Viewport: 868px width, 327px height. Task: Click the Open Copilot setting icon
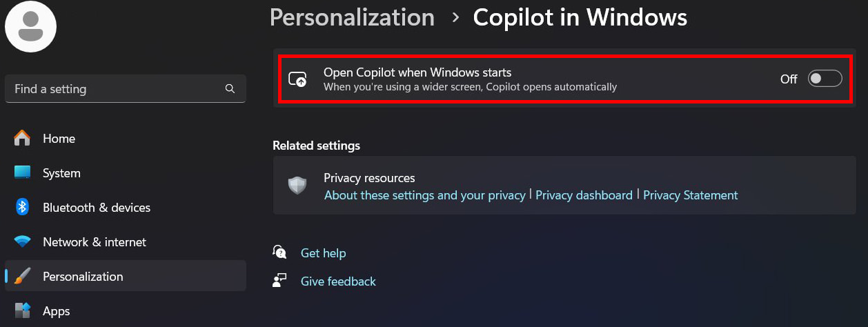(x=297, y=79)
